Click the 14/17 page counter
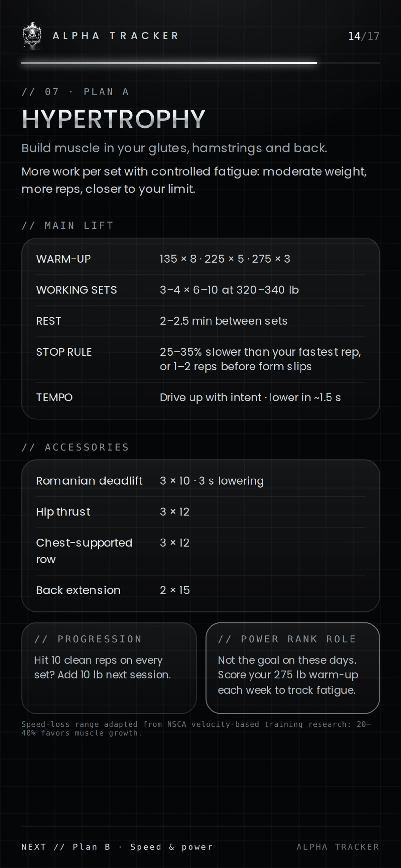This screenshot has height=868, width=401. pos(364,36)
